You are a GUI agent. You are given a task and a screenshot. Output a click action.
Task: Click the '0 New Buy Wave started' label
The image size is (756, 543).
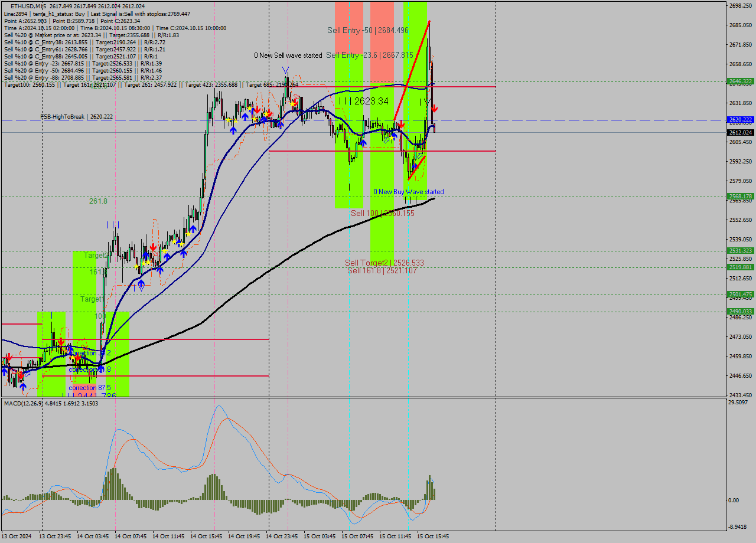(x=409, y=192)
